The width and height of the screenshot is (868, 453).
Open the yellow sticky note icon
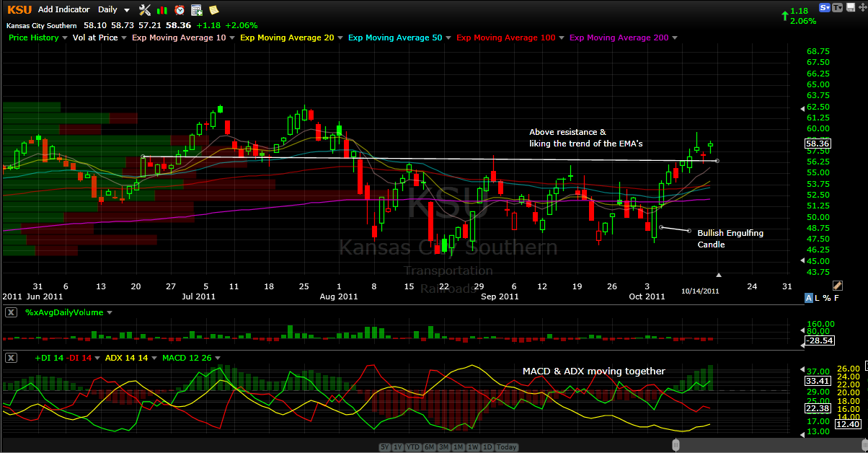214,9
